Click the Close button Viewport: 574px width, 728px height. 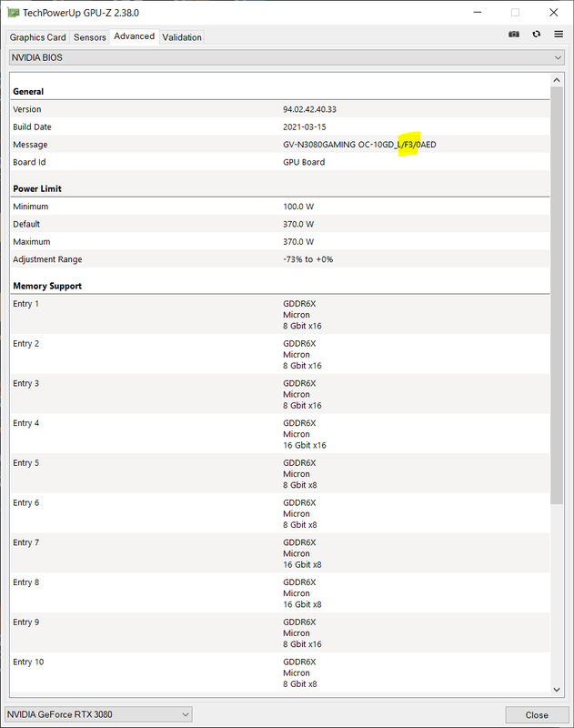click(537, 715)
